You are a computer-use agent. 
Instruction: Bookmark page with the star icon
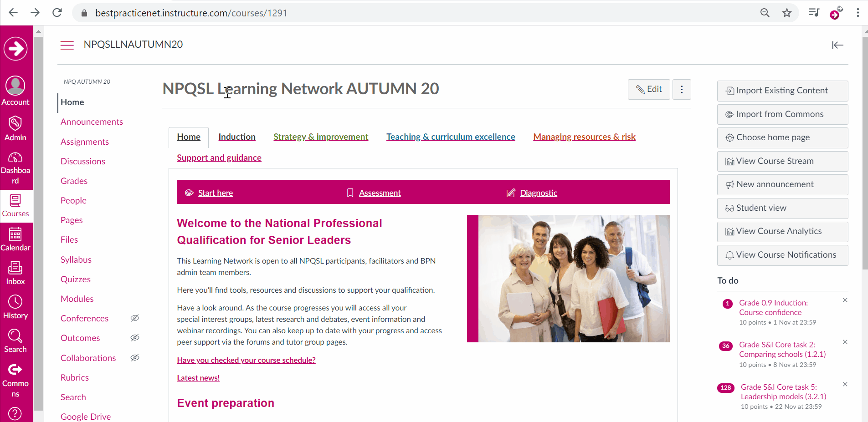click(787, 13)
